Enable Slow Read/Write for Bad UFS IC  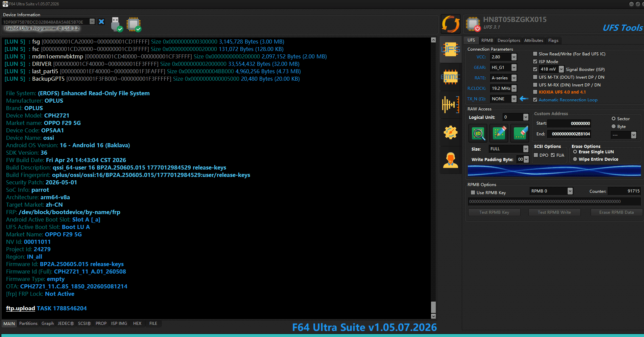click(x=535, y=54)
